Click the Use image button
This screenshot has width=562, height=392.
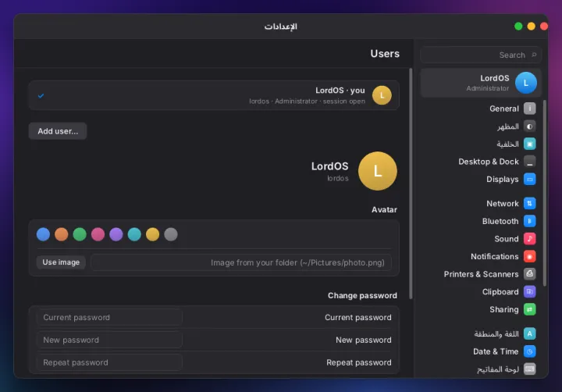coord(61,262)
